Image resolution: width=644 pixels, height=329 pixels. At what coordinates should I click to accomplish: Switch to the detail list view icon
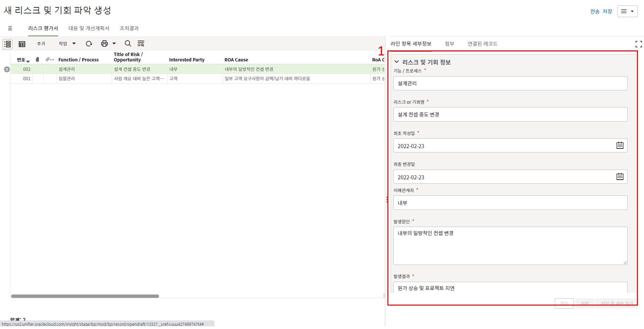(x=7, y=44)
